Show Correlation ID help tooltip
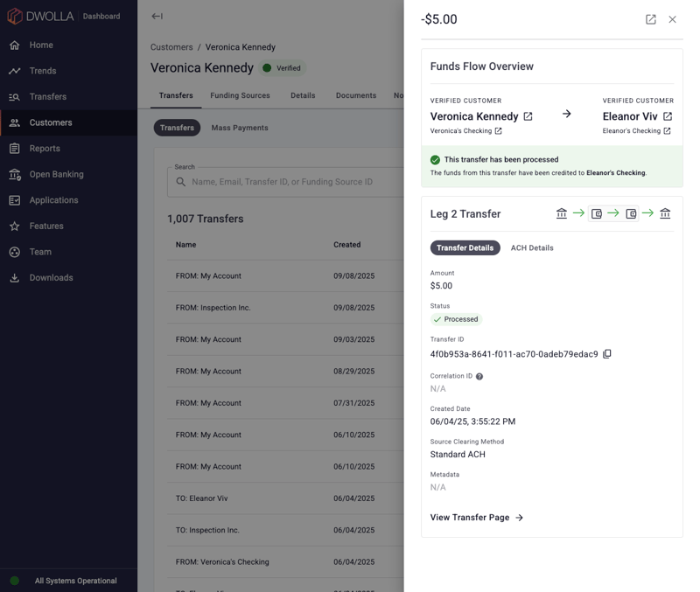 (479, 377)
